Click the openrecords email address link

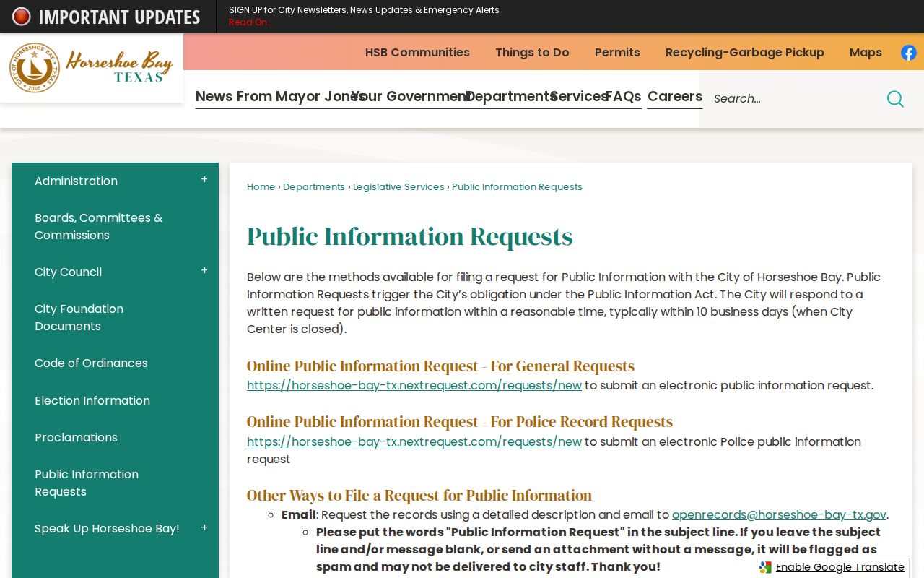tap(779, 515)
